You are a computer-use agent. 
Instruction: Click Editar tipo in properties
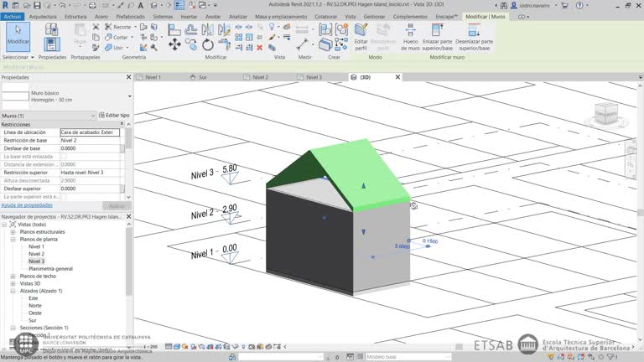coord(114,115)
